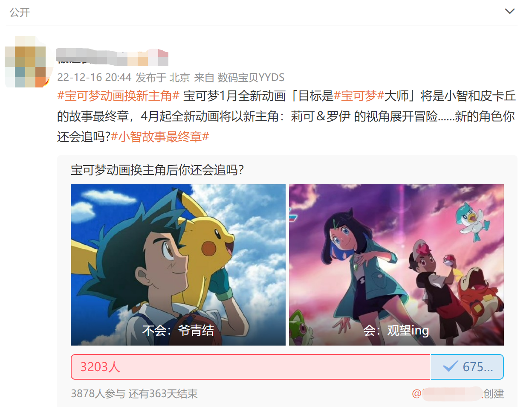The image size is (532, 407).
Task: Expand the chevron menu at top right
Action: point(509,11)
